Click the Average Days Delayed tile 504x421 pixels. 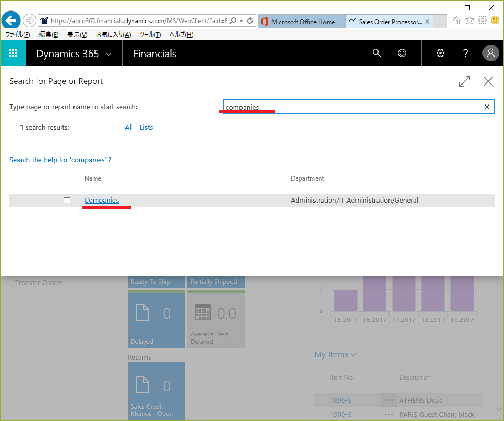216,319
